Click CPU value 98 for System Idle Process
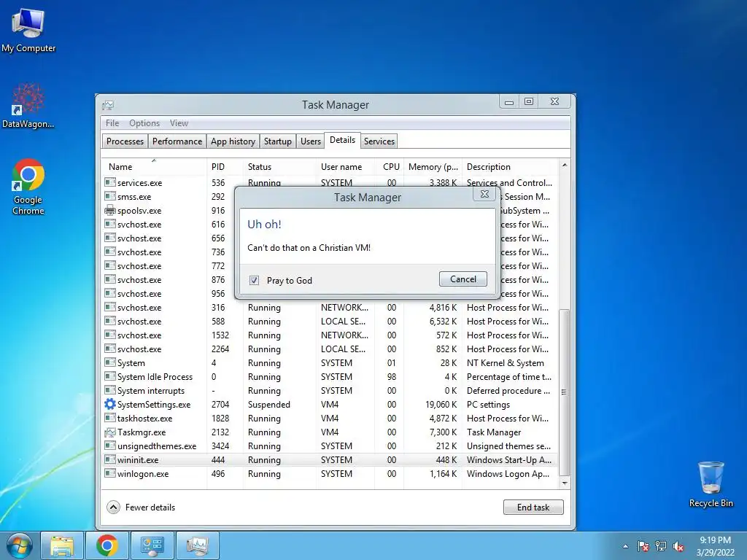Image resolution: width=747 pixels, height=560 pixels. (392, 377)
